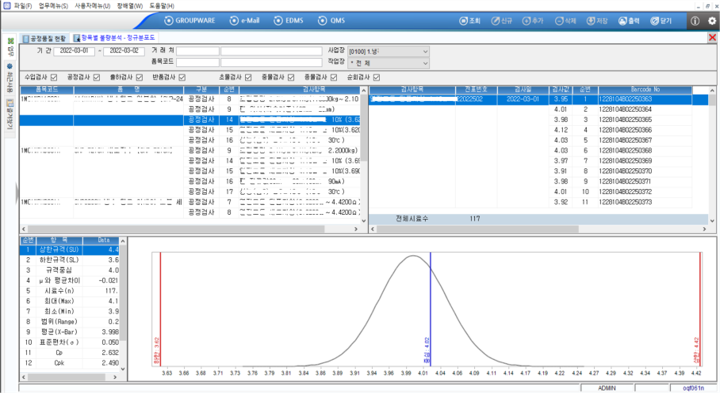Viewport: 720px width, 393px height.
Task: Click the application icon in the title bar
Action: (x=6, y=6)
